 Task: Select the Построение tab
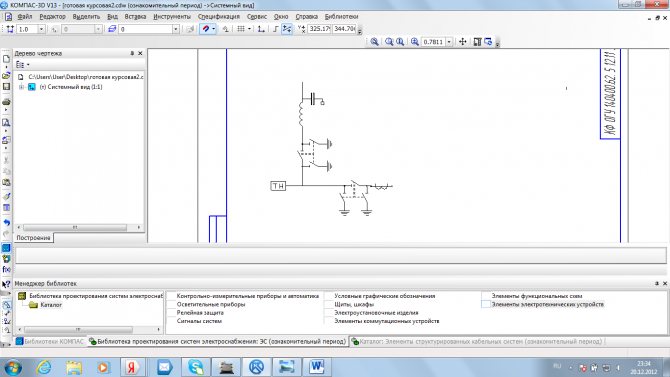[x=34, y=238]
